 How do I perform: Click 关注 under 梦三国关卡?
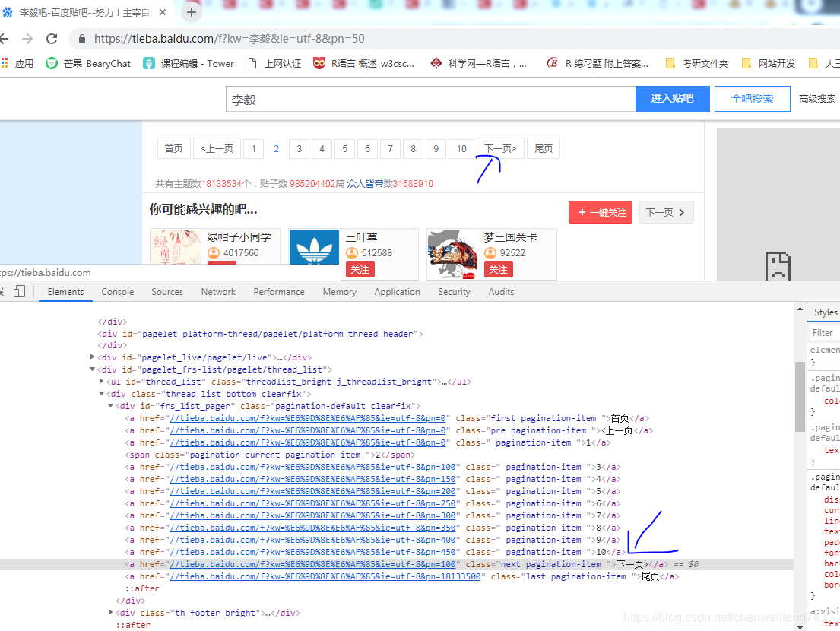(498, 269)
